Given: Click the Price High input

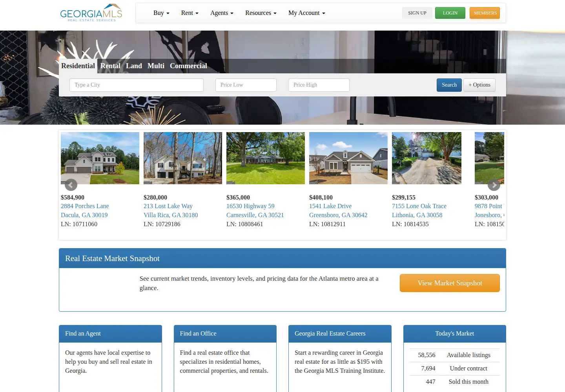Looking at the screenshot, I should click(319, 85).
